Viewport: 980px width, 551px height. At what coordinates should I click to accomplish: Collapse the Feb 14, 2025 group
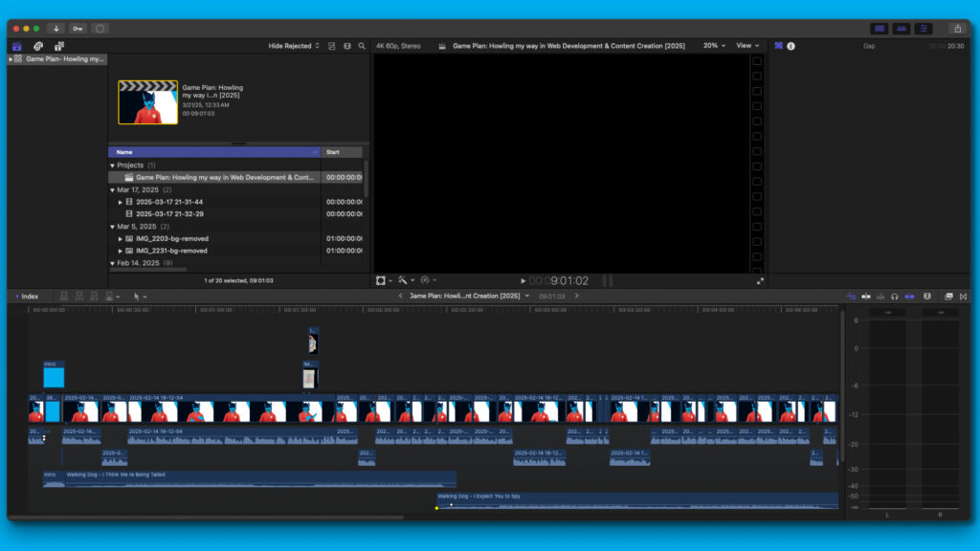coord(113,264)
